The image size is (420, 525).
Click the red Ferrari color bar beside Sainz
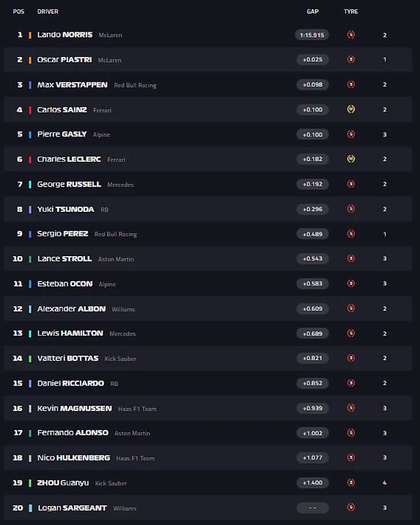click(x=30, y=110)
